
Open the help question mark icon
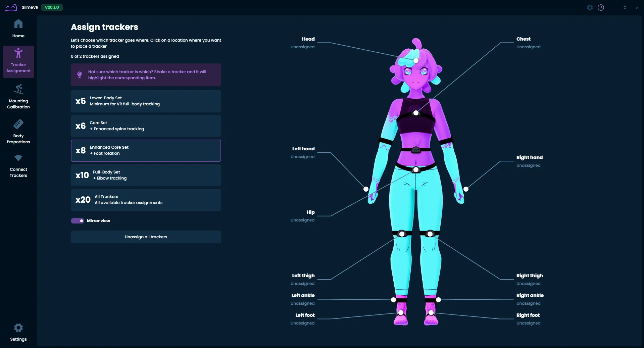point(601,7)
